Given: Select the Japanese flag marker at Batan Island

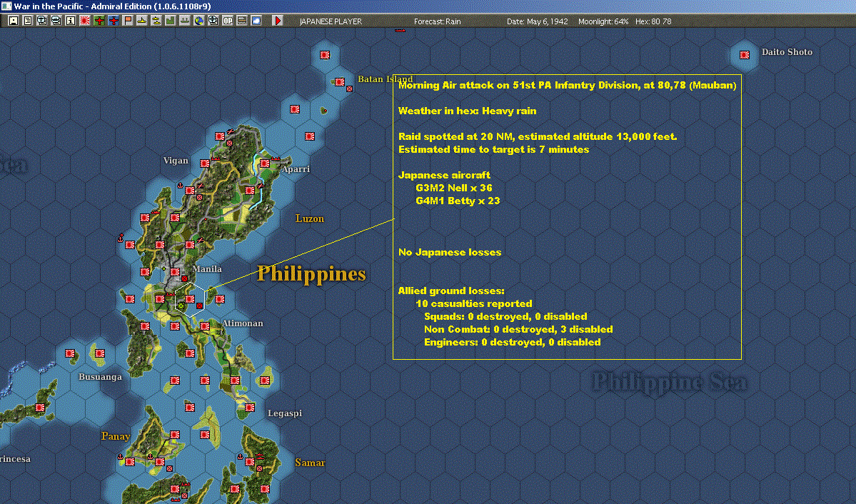Looking at the screenshot, I should coord(340,82).
